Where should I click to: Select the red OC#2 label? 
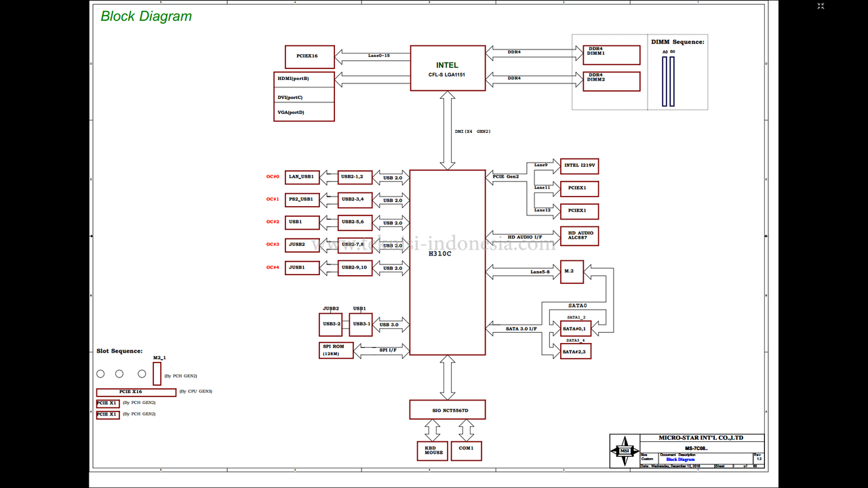click(273, 222)
